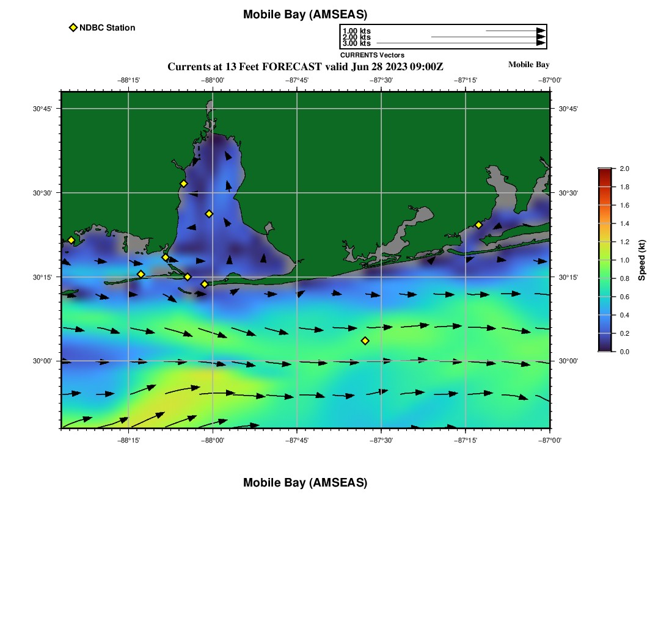
Task: Click the green 1.0 kt level on colorbar
Action: coord(605,260)
